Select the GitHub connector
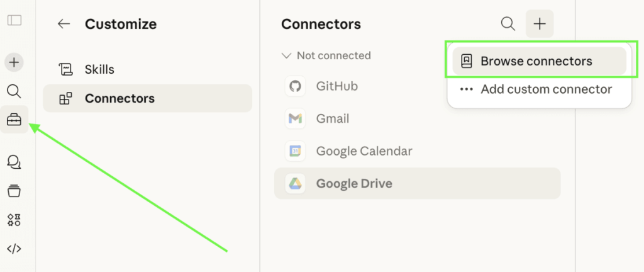The height and width of the screenshot is (272, 644). 336,86
